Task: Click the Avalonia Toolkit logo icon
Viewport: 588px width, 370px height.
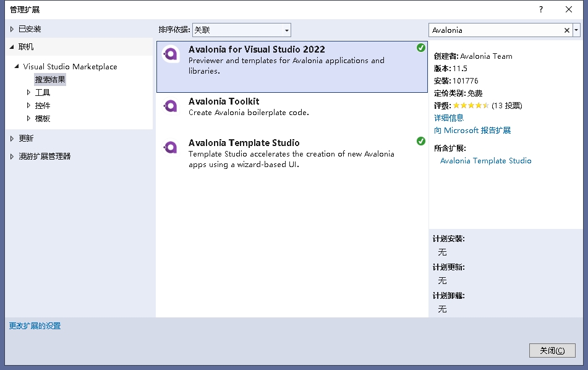Action: point(171,106)
